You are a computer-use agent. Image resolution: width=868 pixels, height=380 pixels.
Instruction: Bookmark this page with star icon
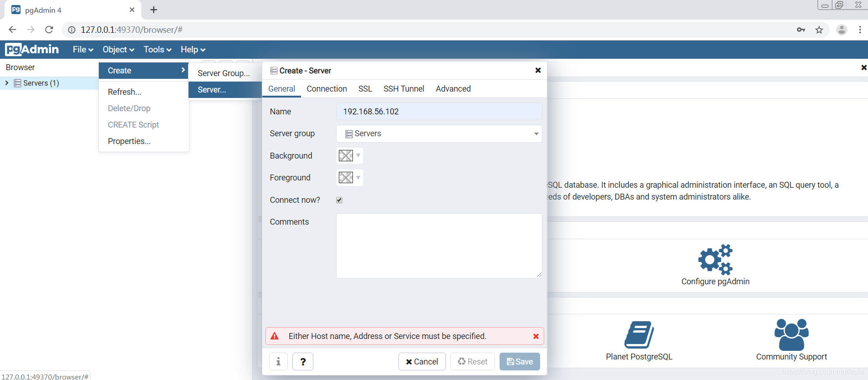(819, 30)
